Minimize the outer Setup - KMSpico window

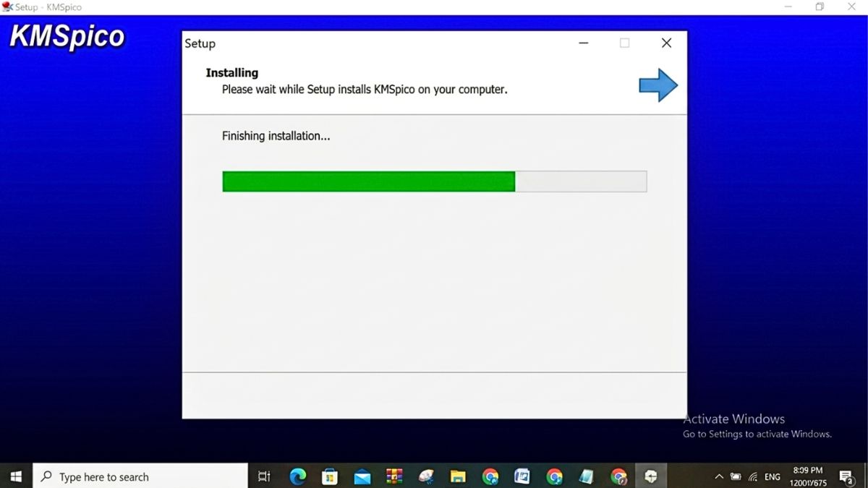(788, 7)
